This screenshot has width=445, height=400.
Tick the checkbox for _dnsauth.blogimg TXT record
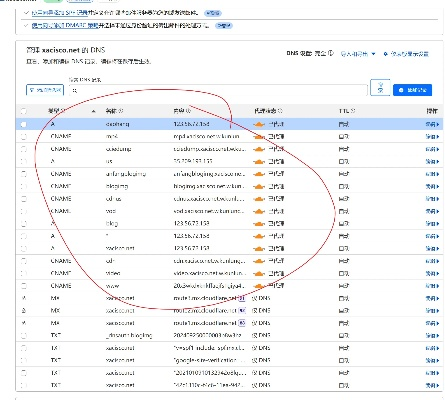coord(24,336)
